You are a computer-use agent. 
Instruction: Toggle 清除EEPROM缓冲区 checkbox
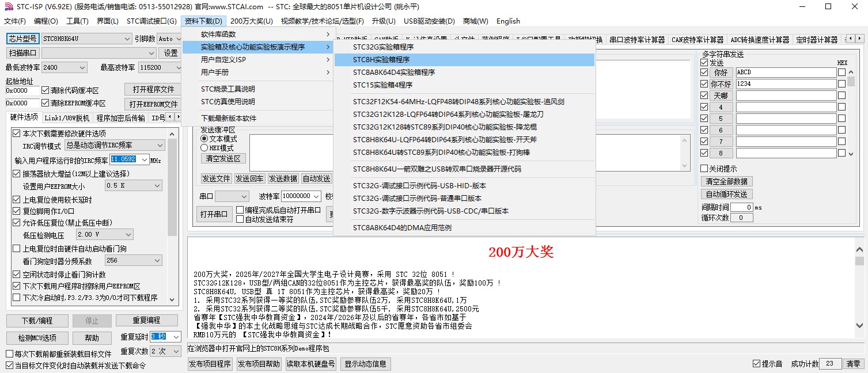point(46,103)
